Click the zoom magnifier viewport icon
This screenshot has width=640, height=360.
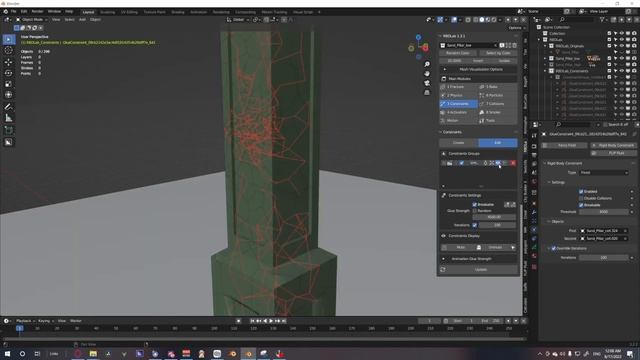click(x=427, y=64)
